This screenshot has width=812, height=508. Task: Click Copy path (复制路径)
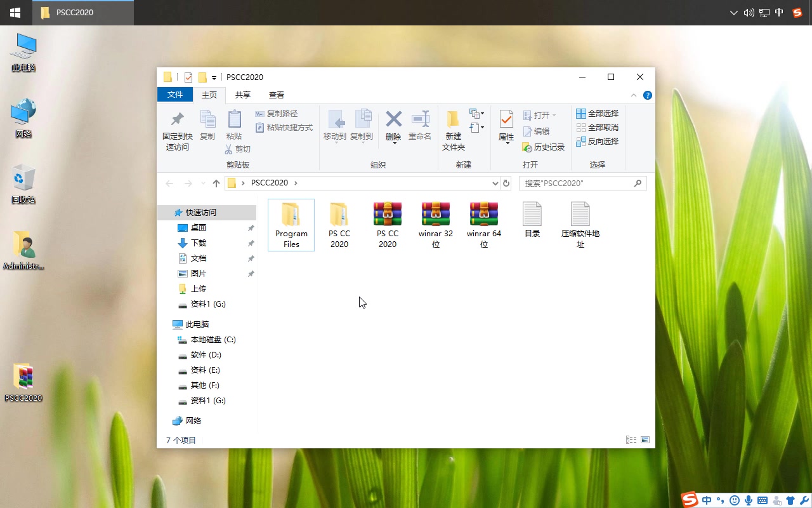point(277,114)
